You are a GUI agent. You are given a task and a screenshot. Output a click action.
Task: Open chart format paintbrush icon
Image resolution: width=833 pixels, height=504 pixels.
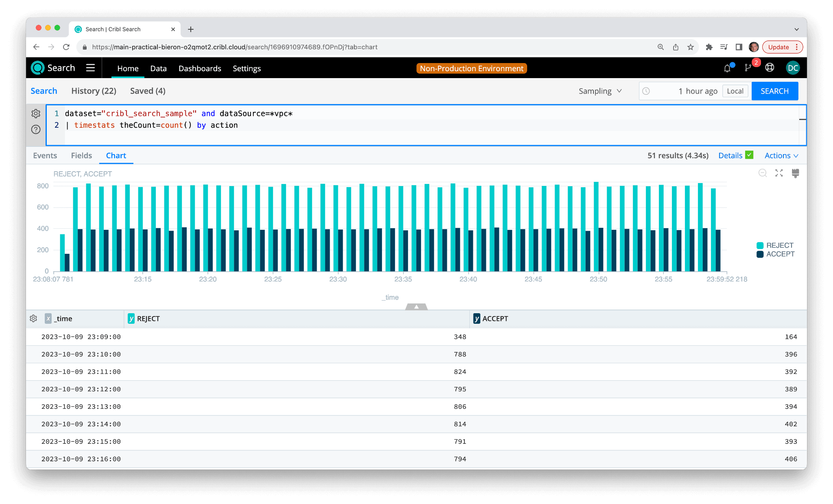[x=796, y=173]
